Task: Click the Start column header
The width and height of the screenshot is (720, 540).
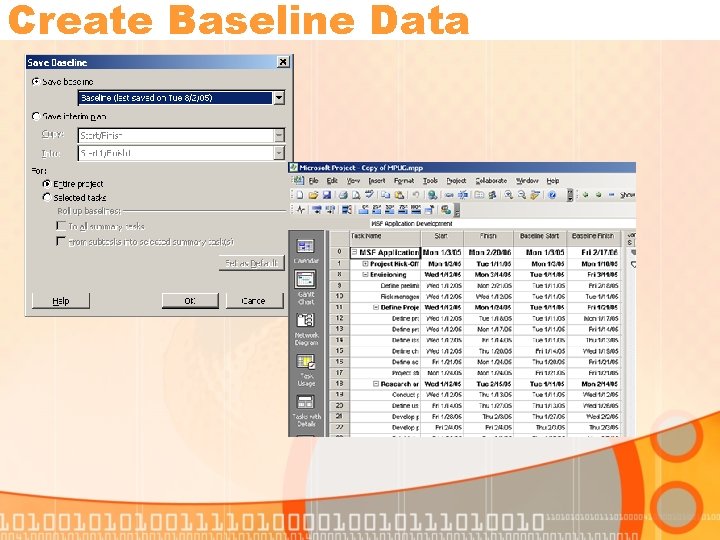Action: [442, 238]
